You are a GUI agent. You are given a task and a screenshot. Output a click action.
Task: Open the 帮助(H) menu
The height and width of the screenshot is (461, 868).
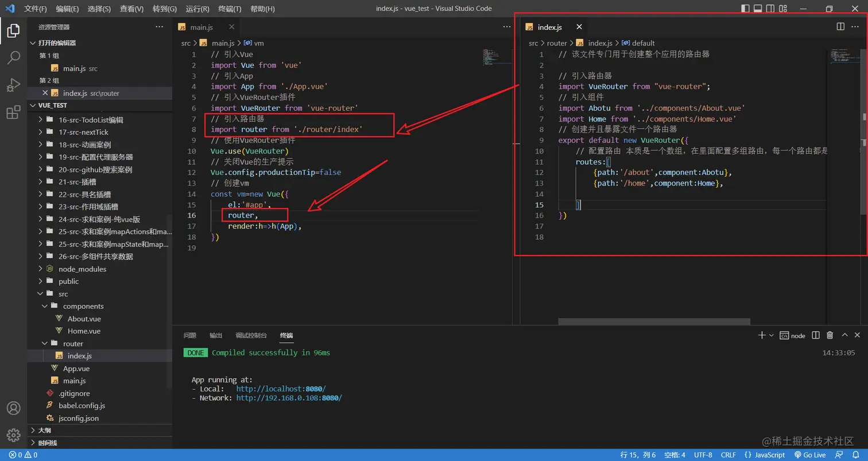tap(263, 9)
